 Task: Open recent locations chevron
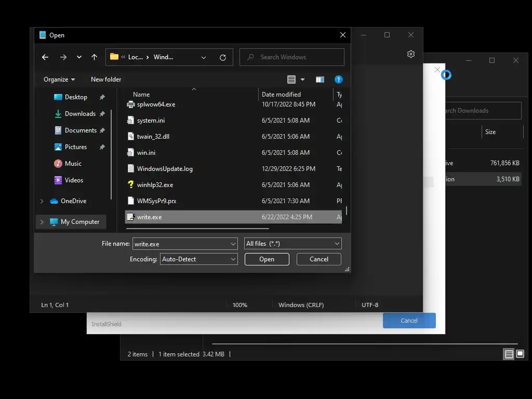pyautogui.click(x=79, y=57)
